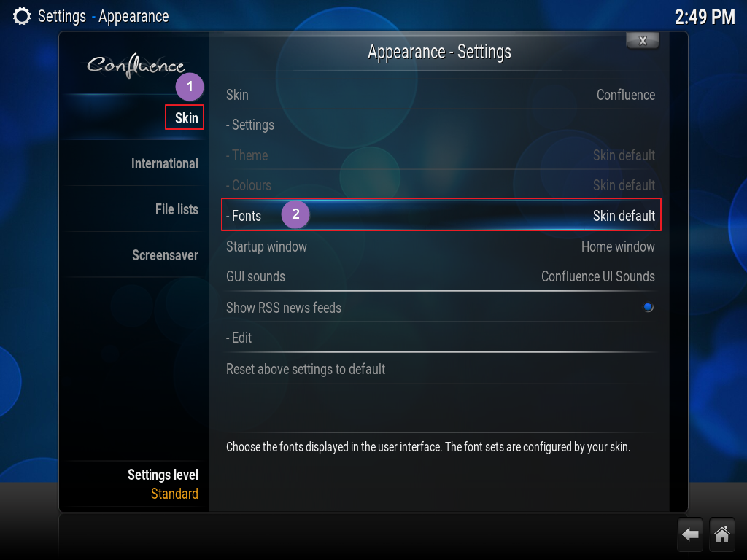Viewport: 747px width, 560px height.
Task: Click the clock showing 2:49 PM
Action: pos(705,17)
